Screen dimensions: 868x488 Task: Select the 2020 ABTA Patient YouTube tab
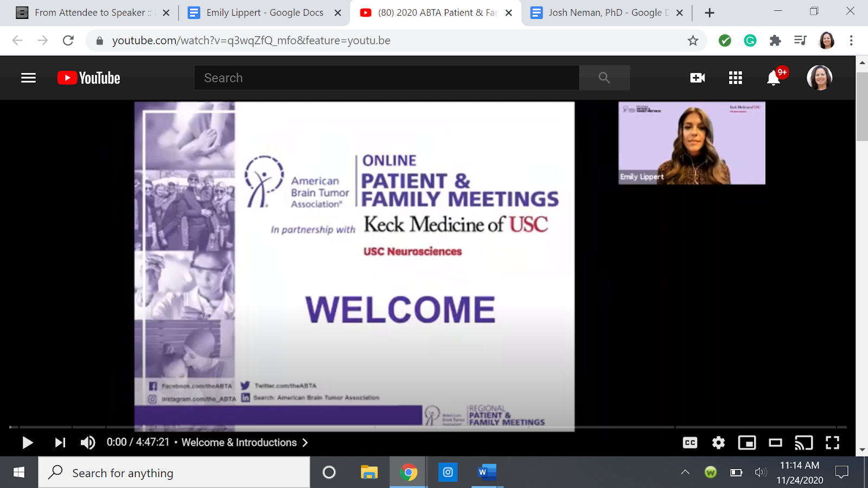(437, 12)
